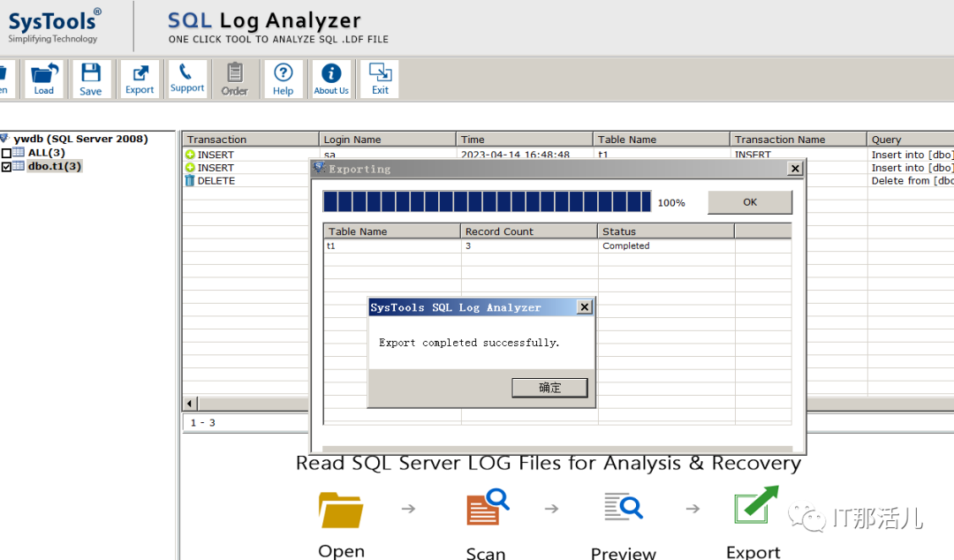Click the Status header in Exporting dialog
The height and width of the screenshot is (560, 954).
[666, 231]
